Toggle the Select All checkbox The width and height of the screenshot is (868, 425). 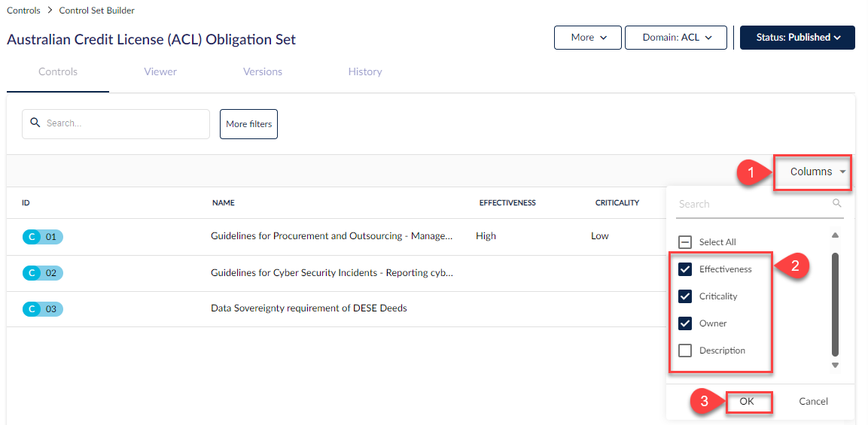(x=685, y=242)
